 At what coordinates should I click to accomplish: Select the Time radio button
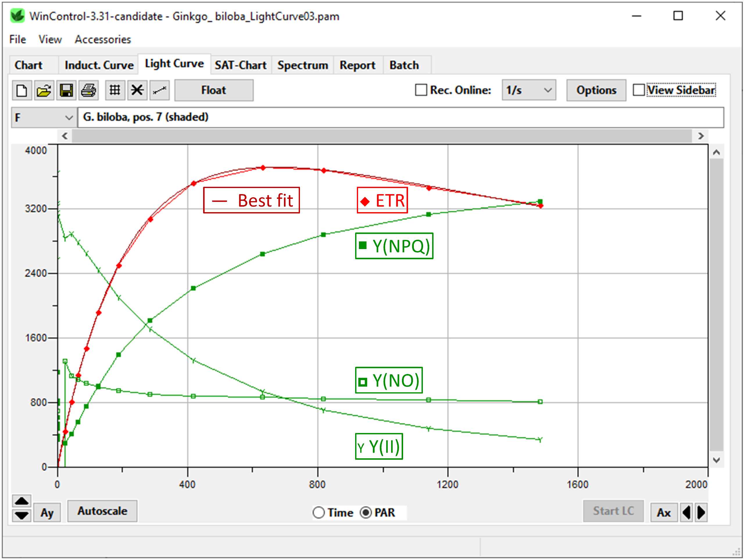[319, 513]
